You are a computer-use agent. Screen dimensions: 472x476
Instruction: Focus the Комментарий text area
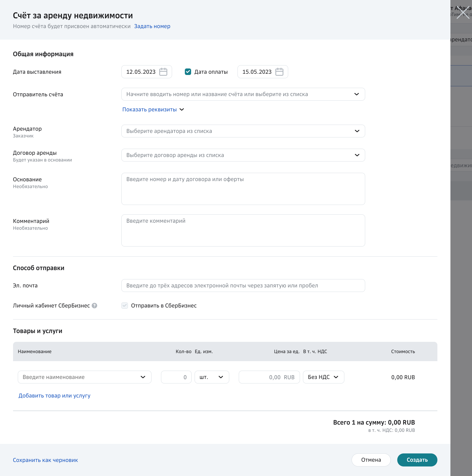(x=243, y=230)
